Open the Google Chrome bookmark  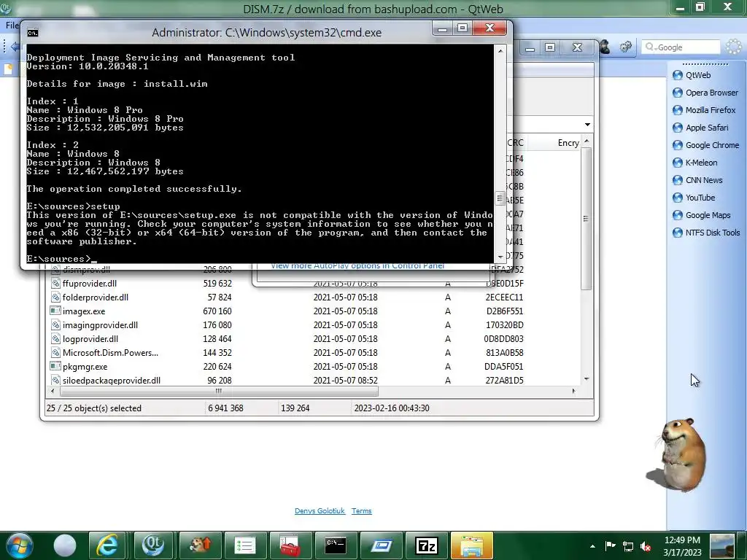click(x=705, y=145)
